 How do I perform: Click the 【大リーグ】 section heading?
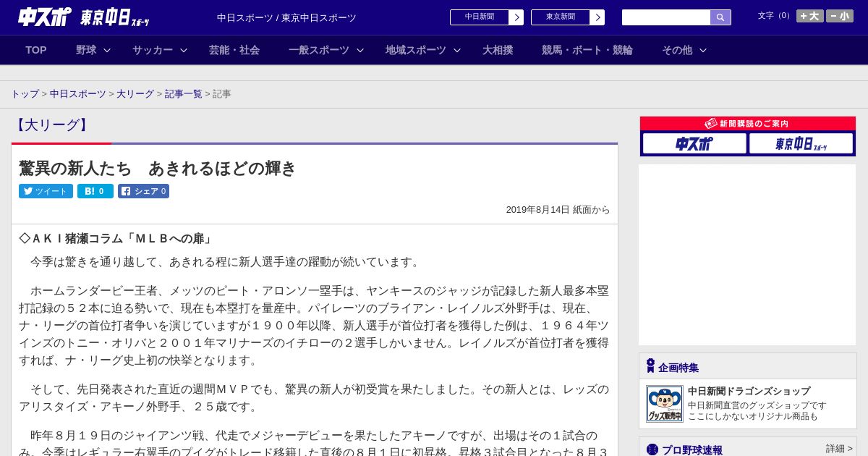(52, 125)
